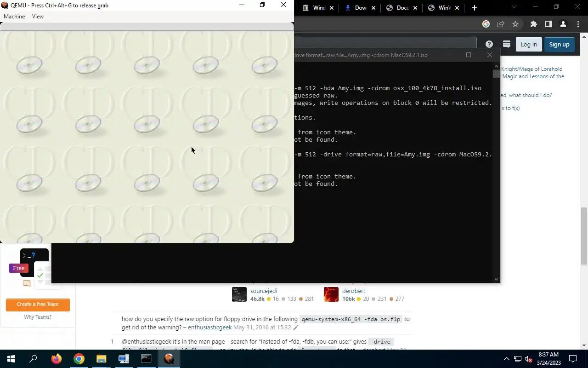This screenshot has height=368, width=588.
Task: Open derobert user profile link
Action: click(355, 291)
